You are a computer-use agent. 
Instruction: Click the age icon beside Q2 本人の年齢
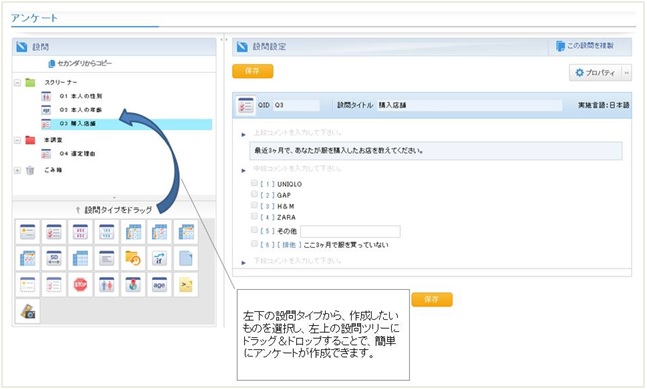click(x=46, y=110)
